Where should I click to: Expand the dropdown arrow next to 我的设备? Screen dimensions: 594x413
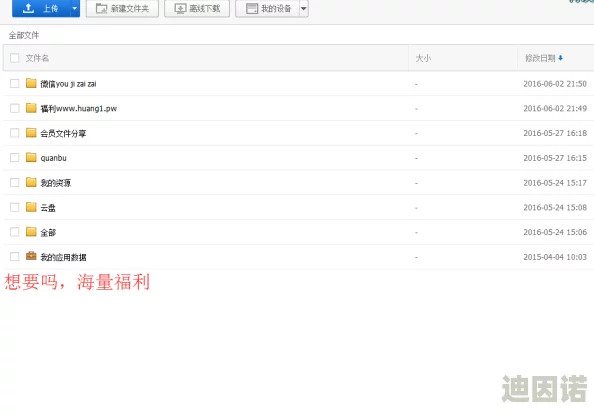[x=304, y=8]
